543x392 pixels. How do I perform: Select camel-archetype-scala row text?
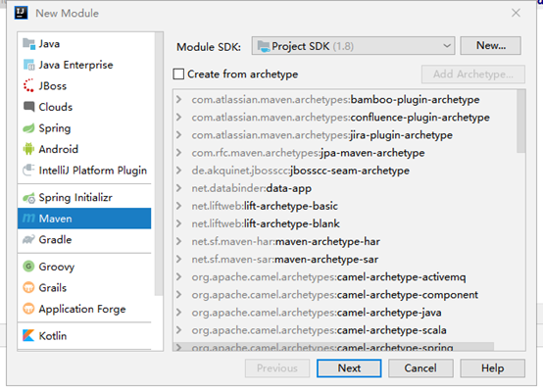tap(319, 330)
